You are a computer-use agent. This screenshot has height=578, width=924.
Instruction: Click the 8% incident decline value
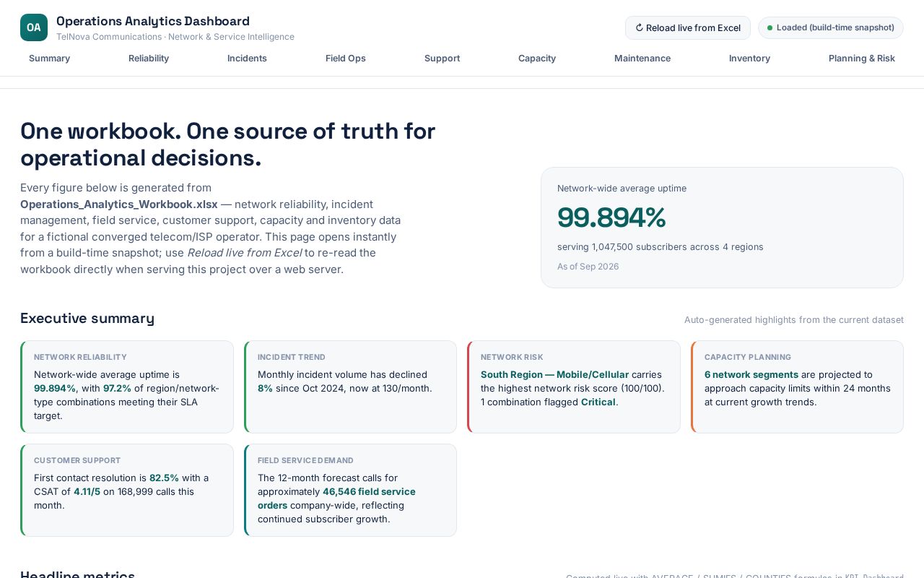(264, 389)
